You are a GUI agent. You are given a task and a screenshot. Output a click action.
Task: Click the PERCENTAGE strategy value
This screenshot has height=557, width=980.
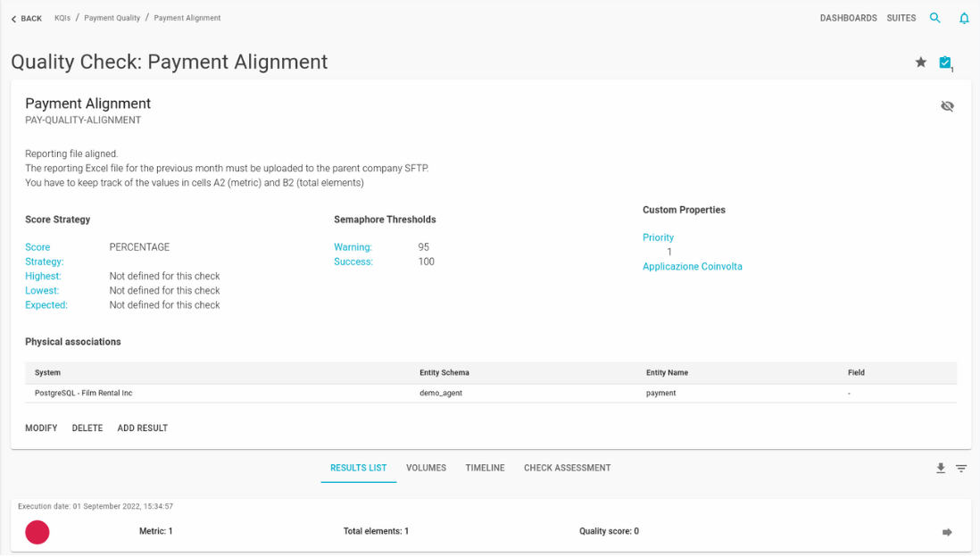click(x=139, y=247)
